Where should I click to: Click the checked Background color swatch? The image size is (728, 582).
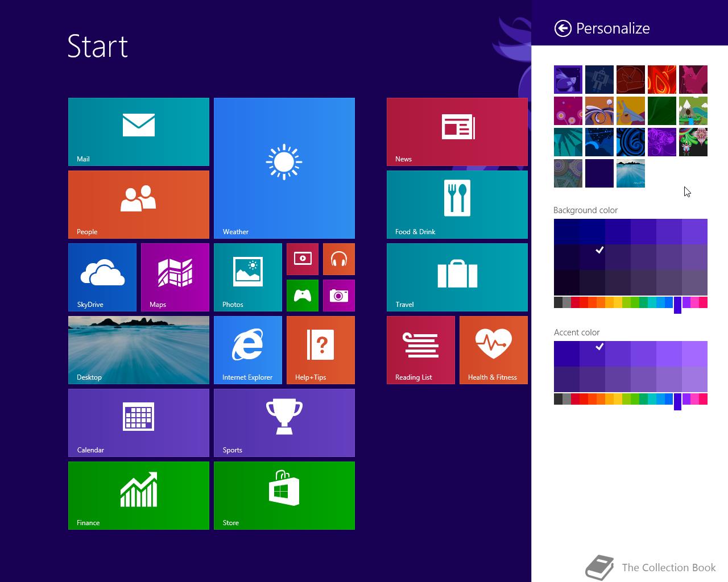click(592, 257)
